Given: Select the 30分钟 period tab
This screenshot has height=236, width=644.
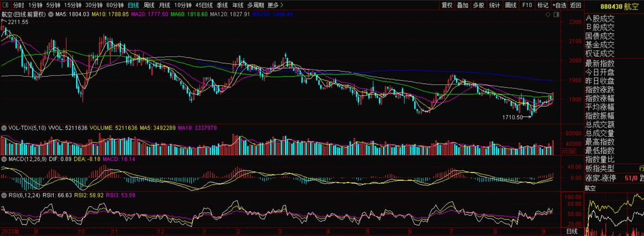Looking at the screenshot, I should (x=94, y=5).
